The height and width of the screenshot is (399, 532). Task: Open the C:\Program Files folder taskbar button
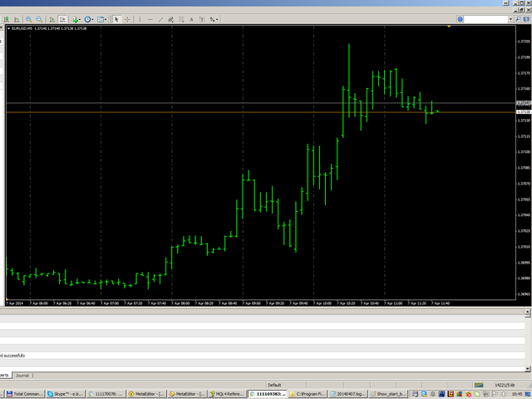(308, 394)
